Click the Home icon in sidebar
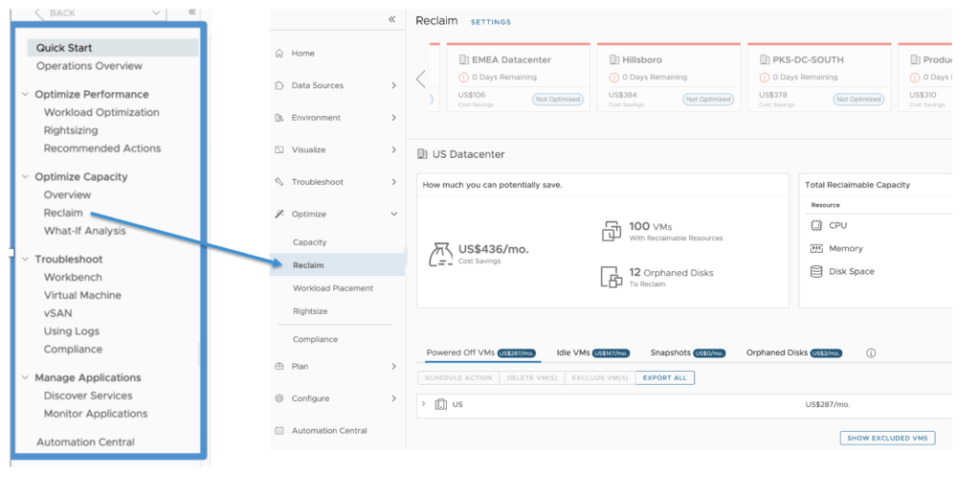 [x=278, y=54]
